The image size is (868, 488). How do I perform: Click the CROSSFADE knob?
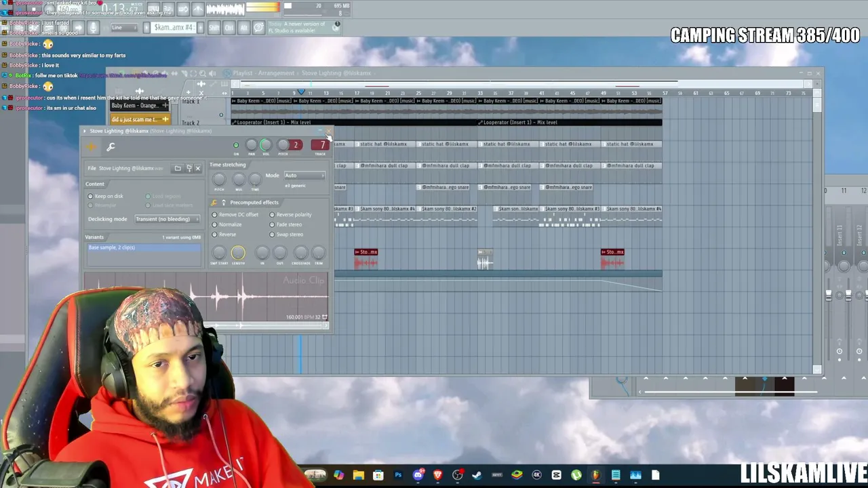(300, 253)
